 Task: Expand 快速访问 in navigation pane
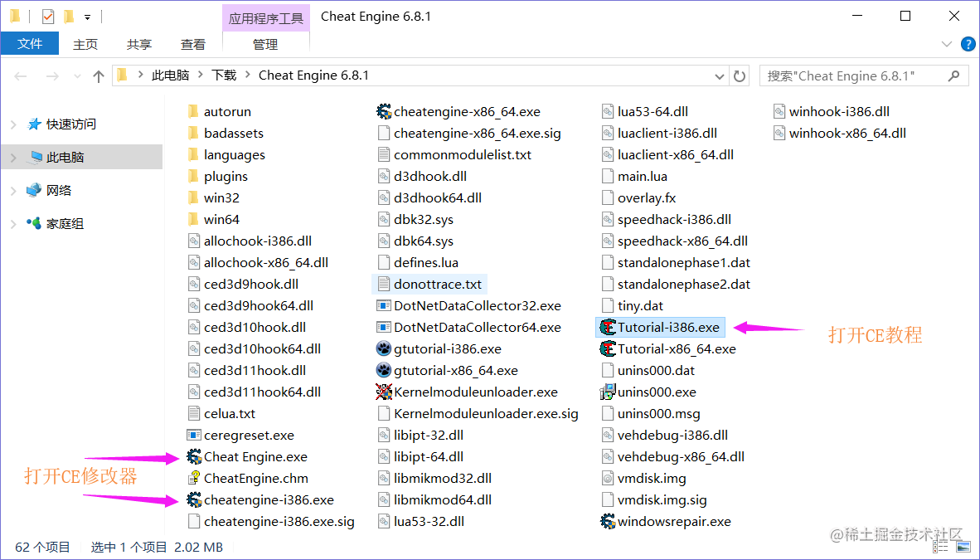point(14,124)
